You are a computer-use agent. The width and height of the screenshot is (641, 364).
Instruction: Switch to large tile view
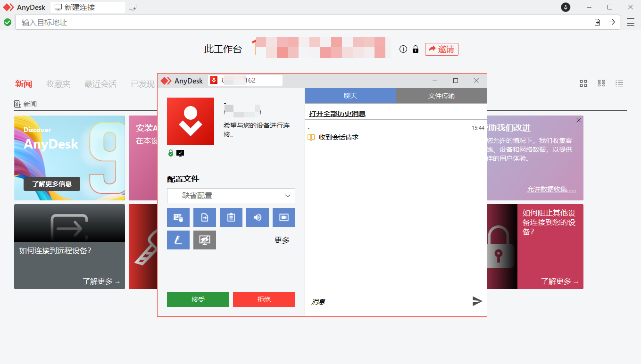(583, 83)
